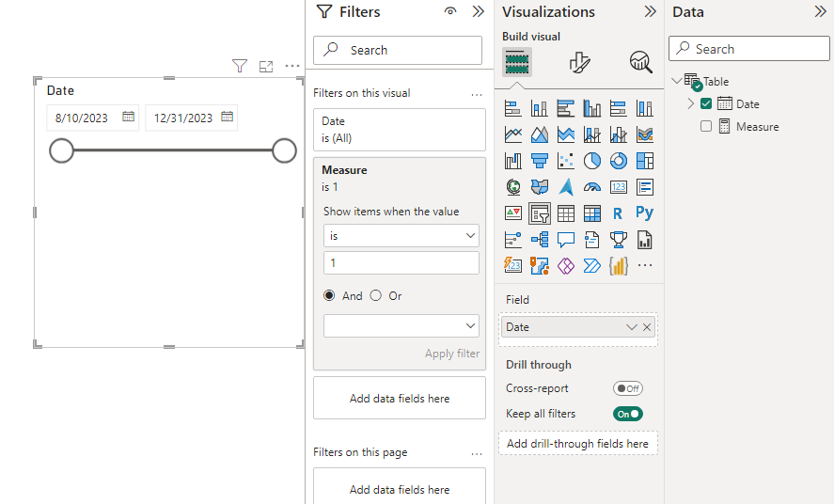The height and width of the screenshot is (504, 834).
Task: Open end date calendar picker
Action: click(228, 117)
